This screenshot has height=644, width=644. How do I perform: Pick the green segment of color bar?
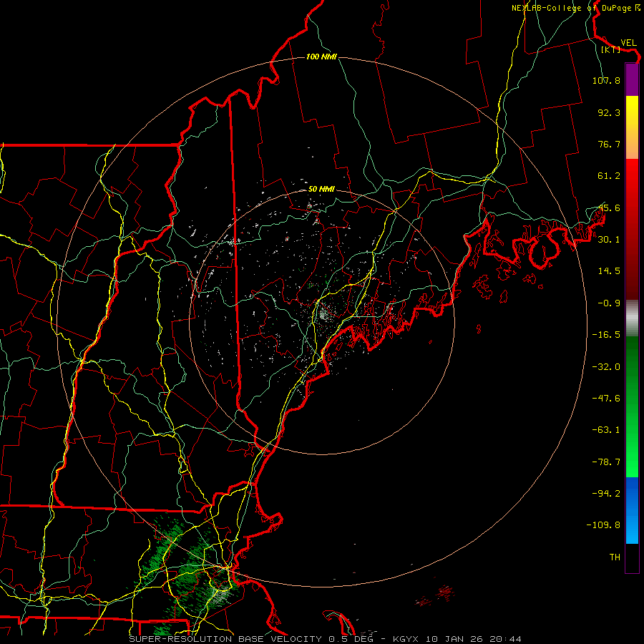tap(632, 406)
